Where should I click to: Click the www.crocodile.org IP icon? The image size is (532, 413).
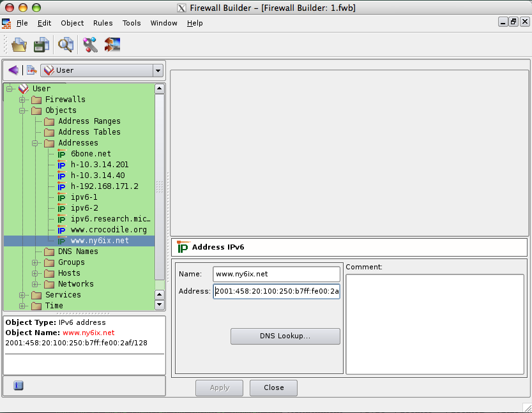point(61,230)
